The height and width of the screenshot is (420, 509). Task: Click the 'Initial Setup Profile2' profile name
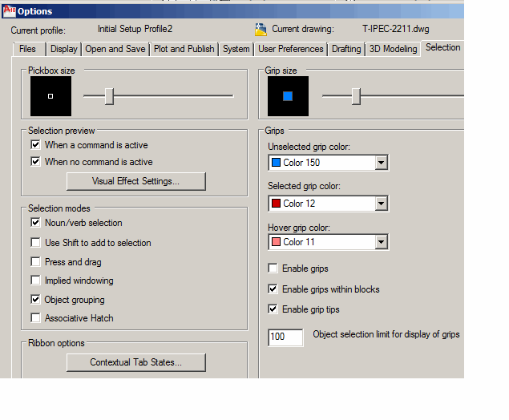pyautogui.click(x=135, y=29)
